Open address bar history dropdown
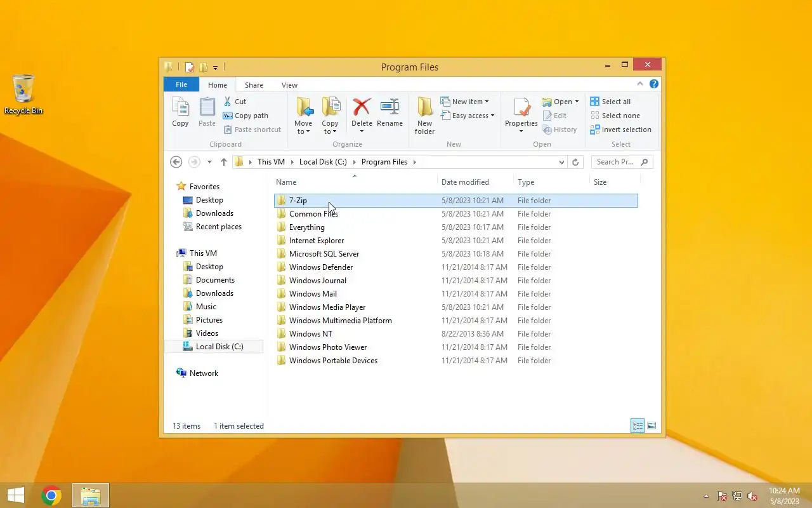The image size is (812, 508). click(x=561, y=162)
